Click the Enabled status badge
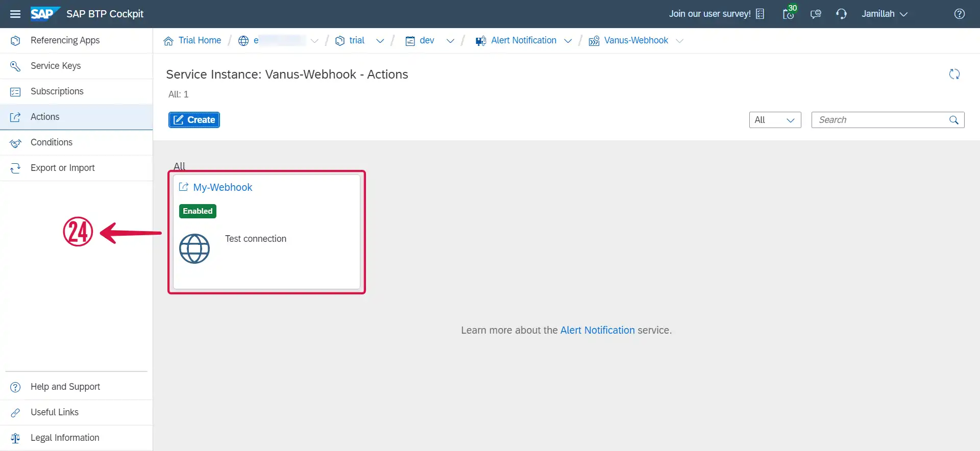 click(x=198, y=211)
